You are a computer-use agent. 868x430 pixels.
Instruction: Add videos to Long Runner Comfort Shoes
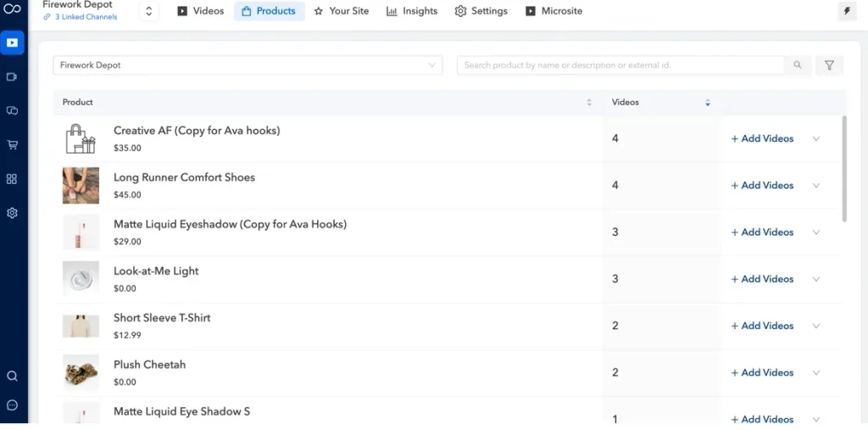pyautogui.click(x=762, y=186)
